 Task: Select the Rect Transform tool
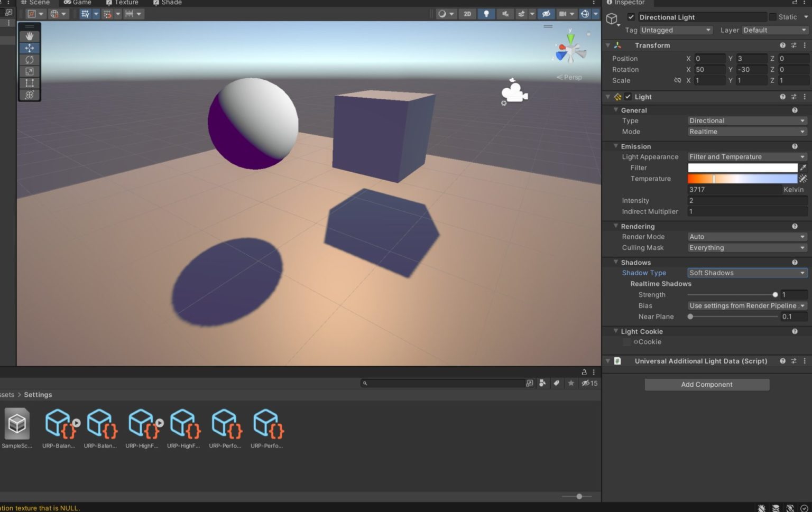click(29, 82)
